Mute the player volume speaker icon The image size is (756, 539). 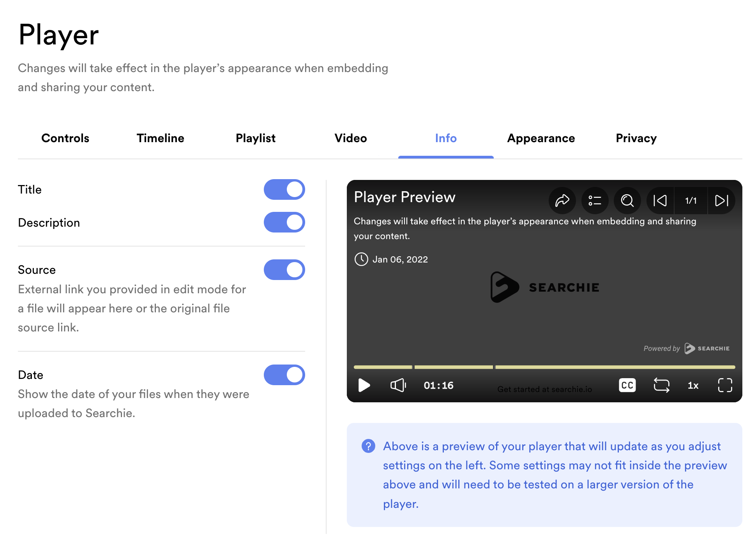(398, 385)
